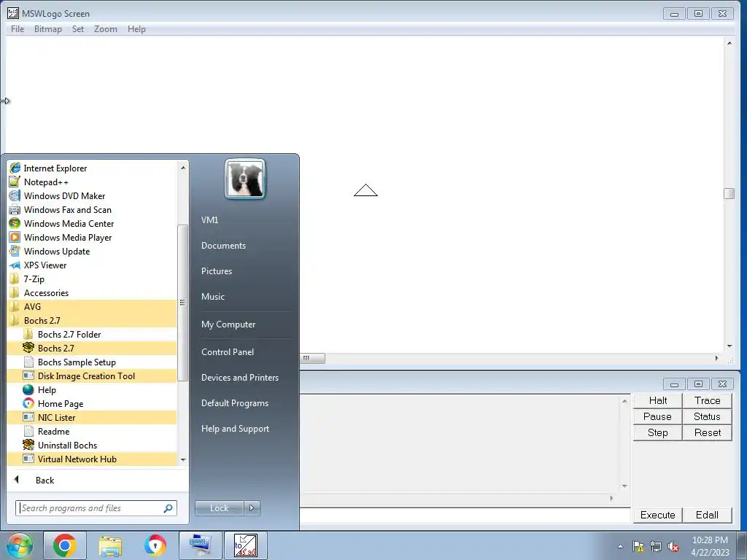The width and height of the screenshot is (747, 560).
Task: Show hidden system tray icons
Action: point(620,546)
